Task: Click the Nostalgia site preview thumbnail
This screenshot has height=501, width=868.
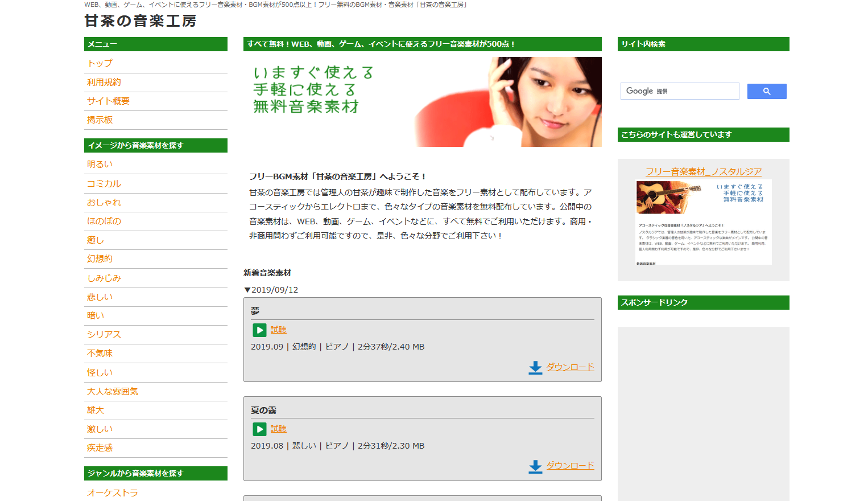Action: [703, 223]
